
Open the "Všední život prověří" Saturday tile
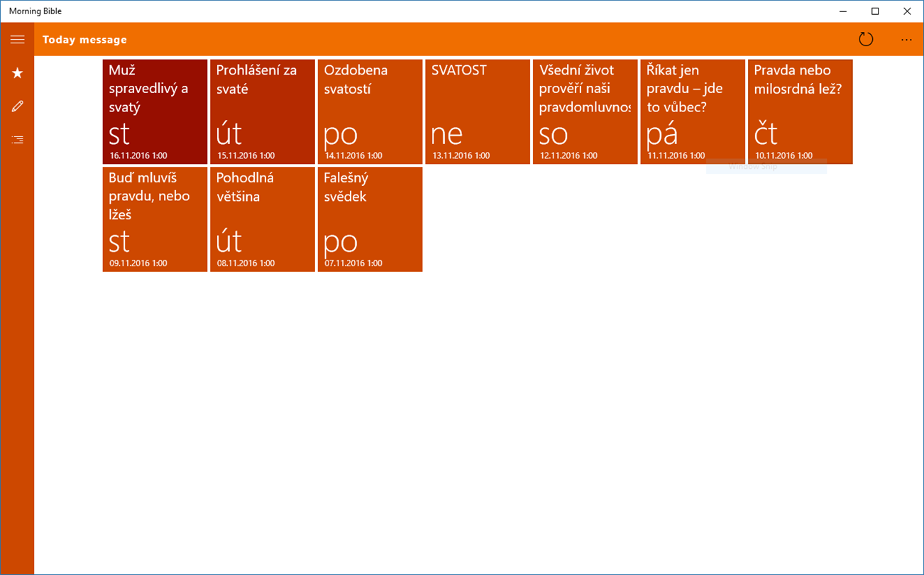585,111
